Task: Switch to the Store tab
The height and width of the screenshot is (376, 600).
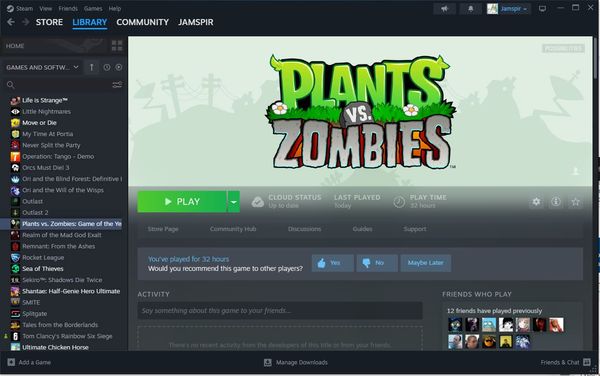Action: (49, 22)
